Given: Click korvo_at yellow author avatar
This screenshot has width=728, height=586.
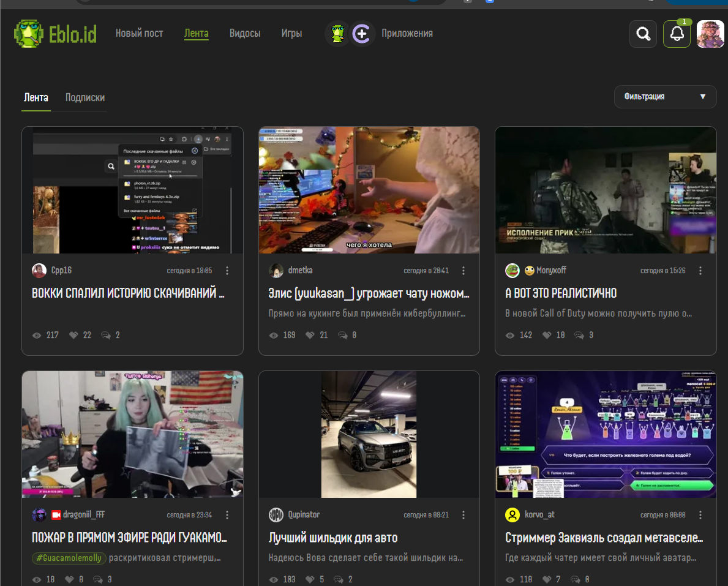Looking at the screenshot, I should point(512,514).
